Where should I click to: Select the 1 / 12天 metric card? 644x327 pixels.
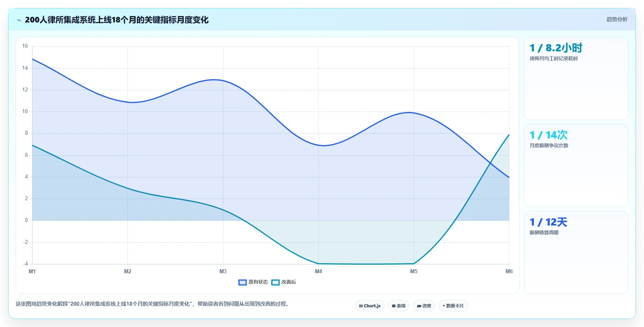coord(576,252)
